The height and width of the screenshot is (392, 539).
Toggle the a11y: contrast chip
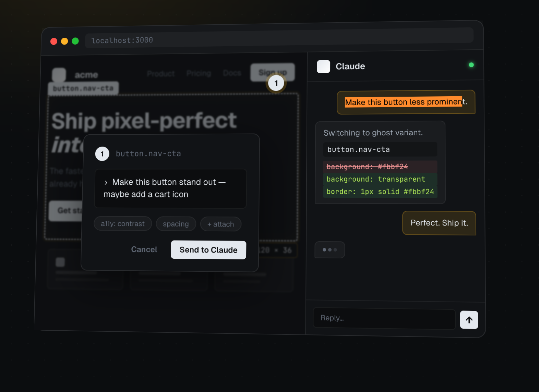[123, 224]
